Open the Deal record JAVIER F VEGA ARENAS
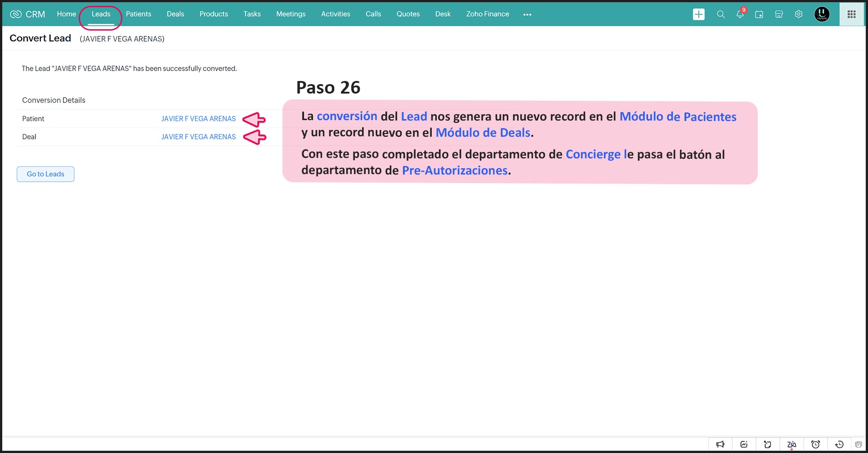Image resolution: width=868 pixels, height=453 pixels. coord(198,137)
